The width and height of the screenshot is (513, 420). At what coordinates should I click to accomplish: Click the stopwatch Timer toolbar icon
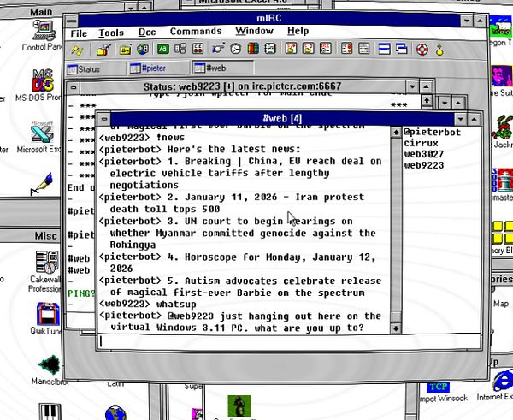[236, 49]
